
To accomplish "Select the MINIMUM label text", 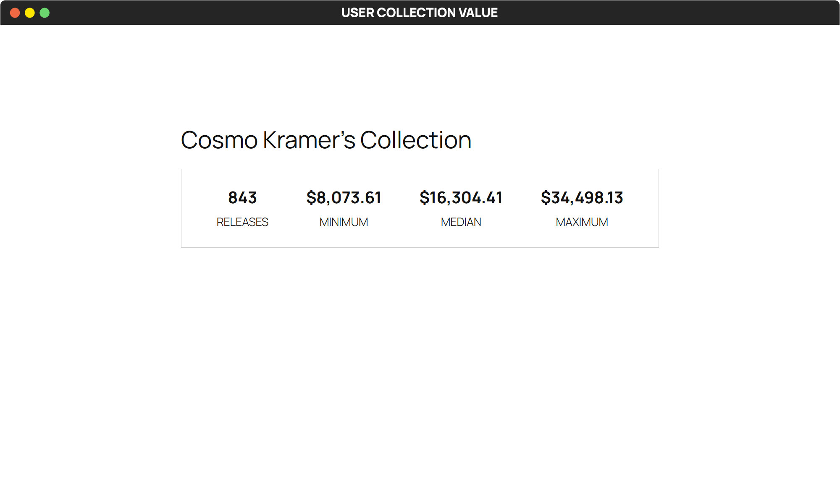I will [x=344, y=222].
